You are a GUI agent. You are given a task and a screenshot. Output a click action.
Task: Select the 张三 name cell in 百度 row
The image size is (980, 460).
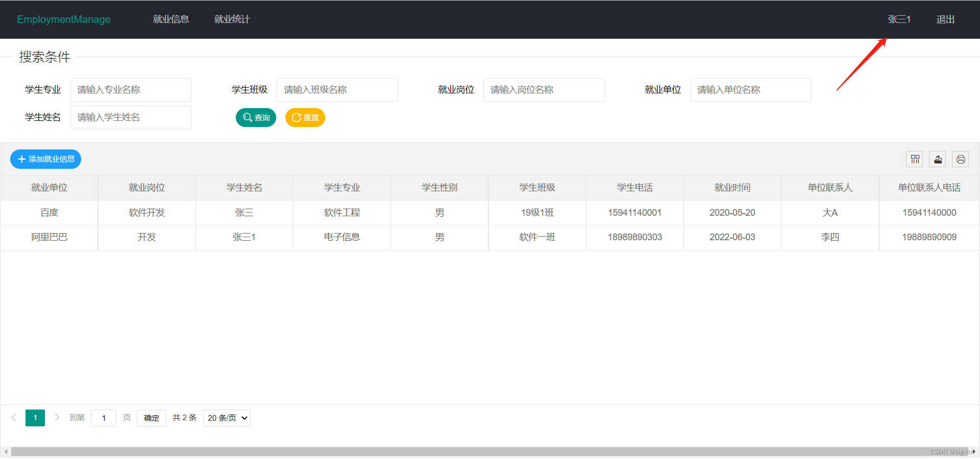click(244, 213)
